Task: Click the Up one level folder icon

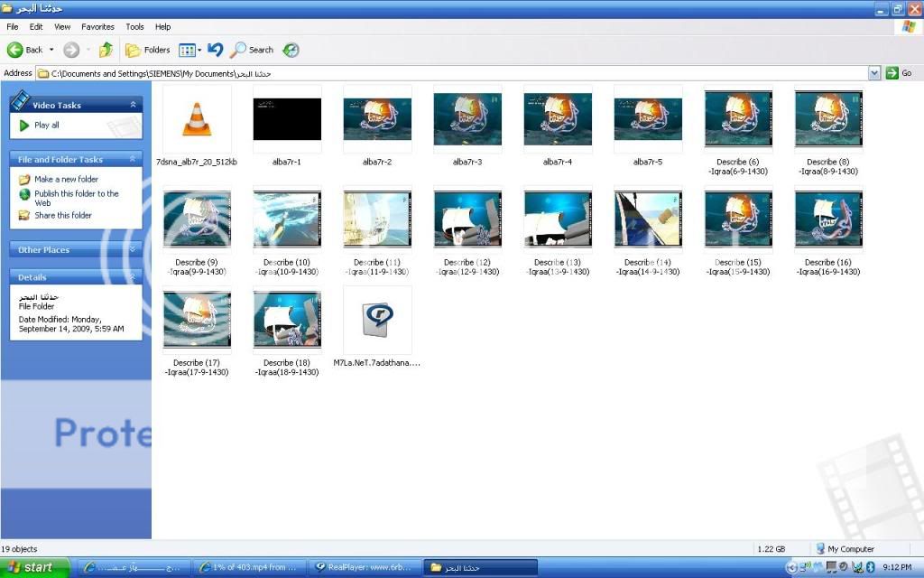Action: tap(106, 50)
